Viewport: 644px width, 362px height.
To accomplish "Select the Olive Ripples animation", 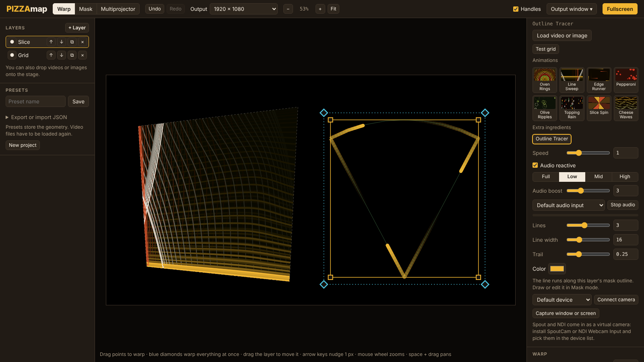I will click(x=545, y=108).
